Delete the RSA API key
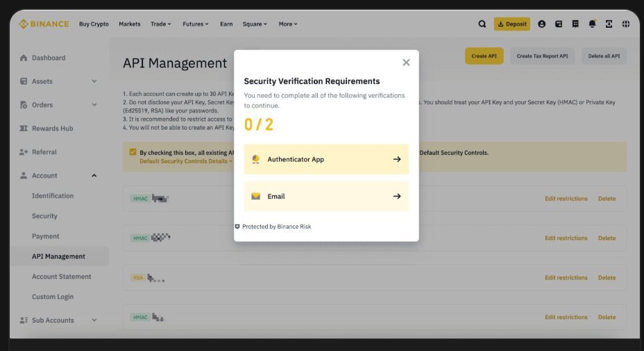The width and height of the screenshot is (644, 351). (x=607, y=277)
